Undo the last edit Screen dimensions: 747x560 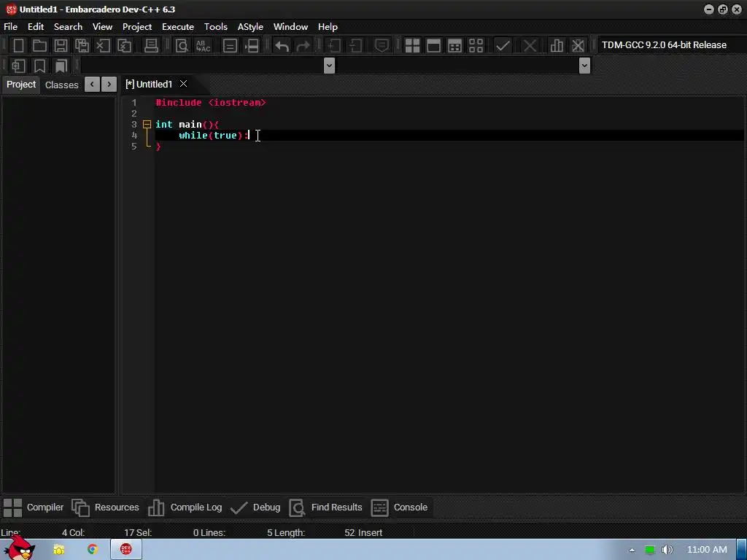pos(282,46)
